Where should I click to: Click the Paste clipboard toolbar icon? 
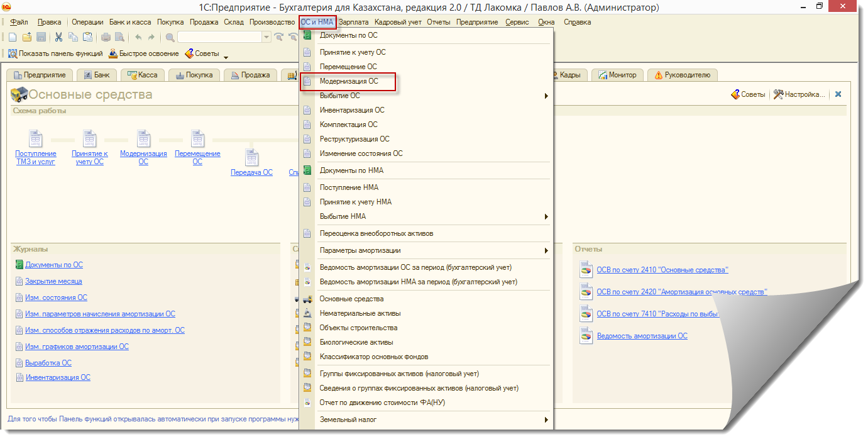click(87, 37)
